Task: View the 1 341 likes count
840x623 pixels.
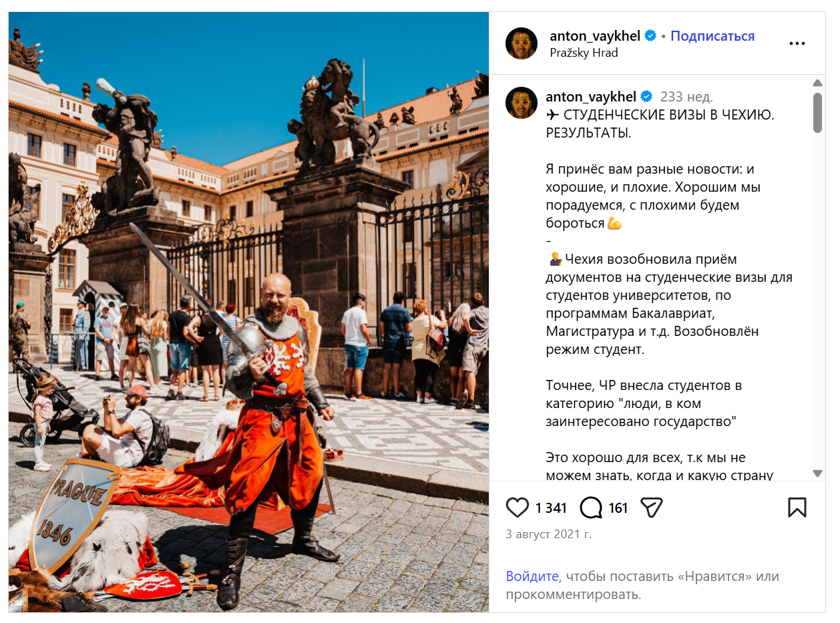Action: 551,508
